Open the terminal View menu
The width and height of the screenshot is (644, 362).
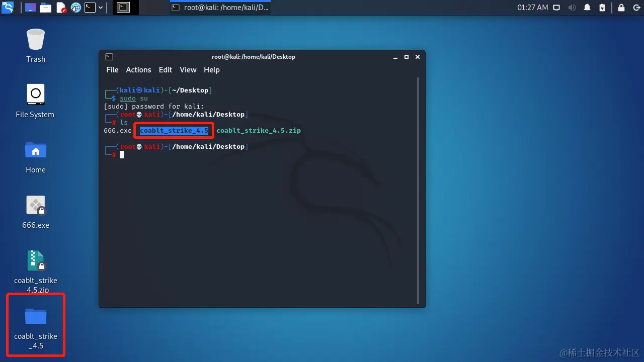click(x=188, y=70)
